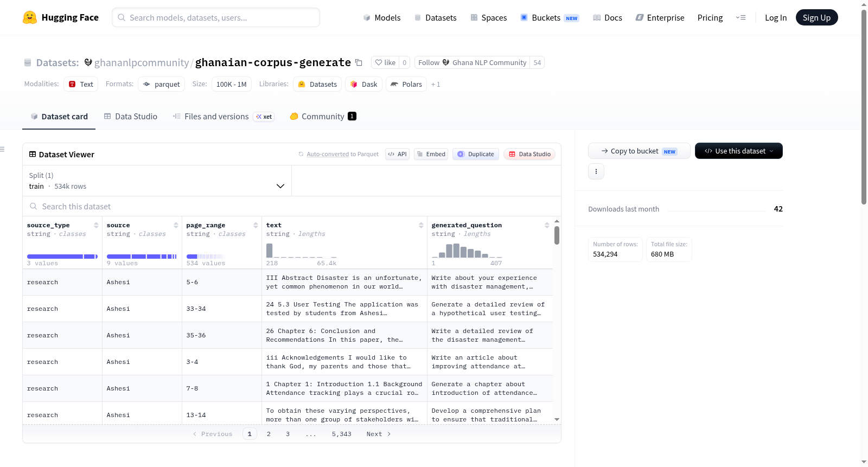Viewport: 868px width, 467px height.
Task: Click the generated_question lengths histogram
Action: point(467,251)
